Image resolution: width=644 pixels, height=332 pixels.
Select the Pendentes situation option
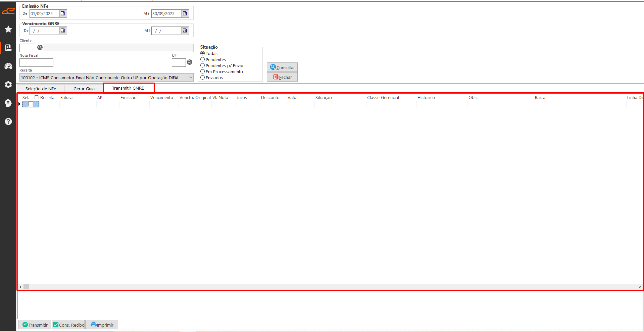coord(203,60)
